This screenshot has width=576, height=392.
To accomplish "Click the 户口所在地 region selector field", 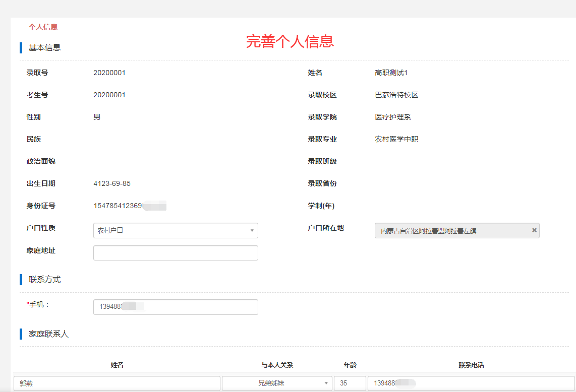I will coord(451,231).
